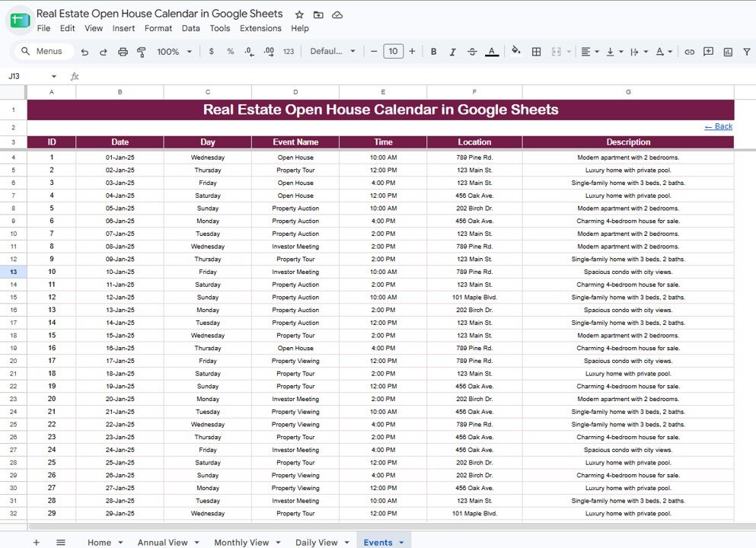Open fill color paint bucket

516,50
